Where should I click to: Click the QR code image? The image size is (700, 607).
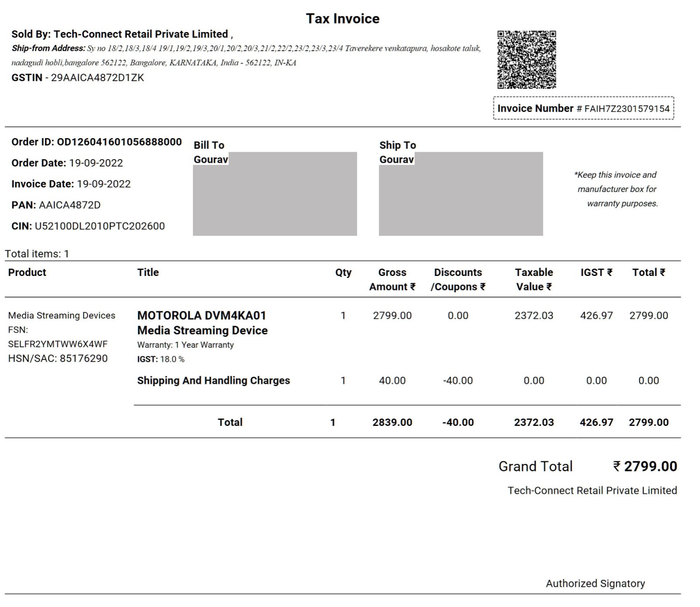(527, 59)
